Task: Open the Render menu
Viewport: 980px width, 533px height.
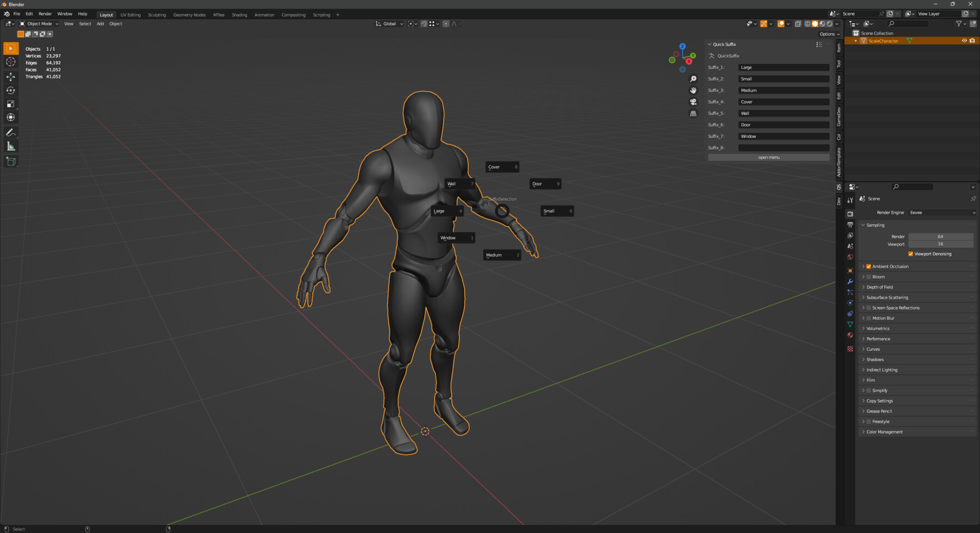Action: (x=45, y=14)
